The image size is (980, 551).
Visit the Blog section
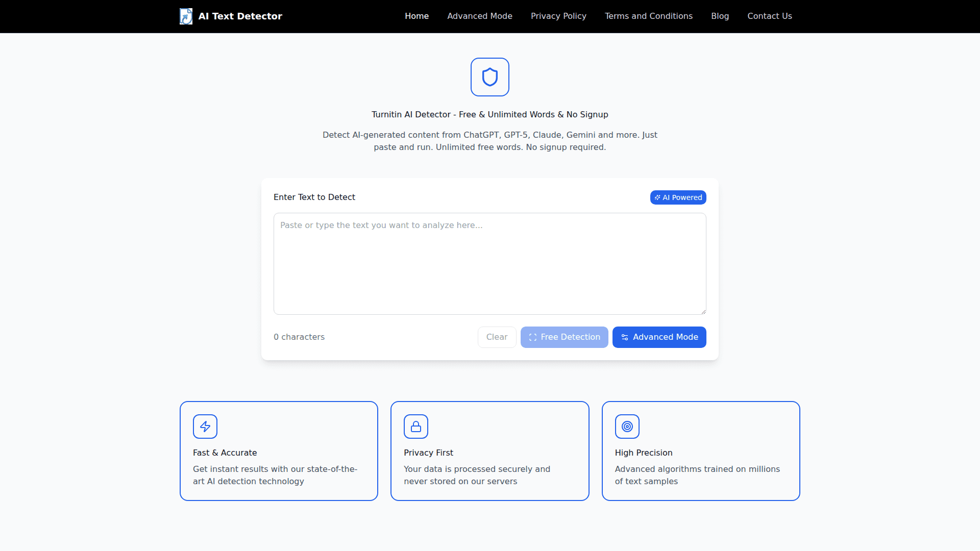pos(720,16)
